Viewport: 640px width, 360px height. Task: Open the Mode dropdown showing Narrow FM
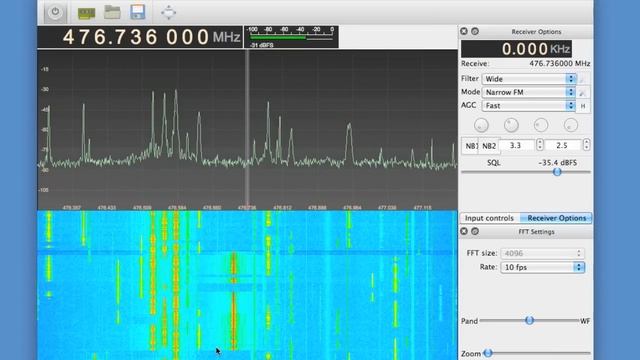(529, 92)
